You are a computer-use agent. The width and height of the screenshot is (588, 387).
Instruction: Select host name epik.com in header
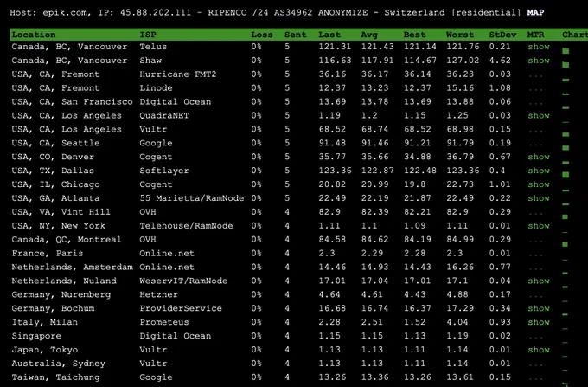pyautogui.click(x=65, y=12)
